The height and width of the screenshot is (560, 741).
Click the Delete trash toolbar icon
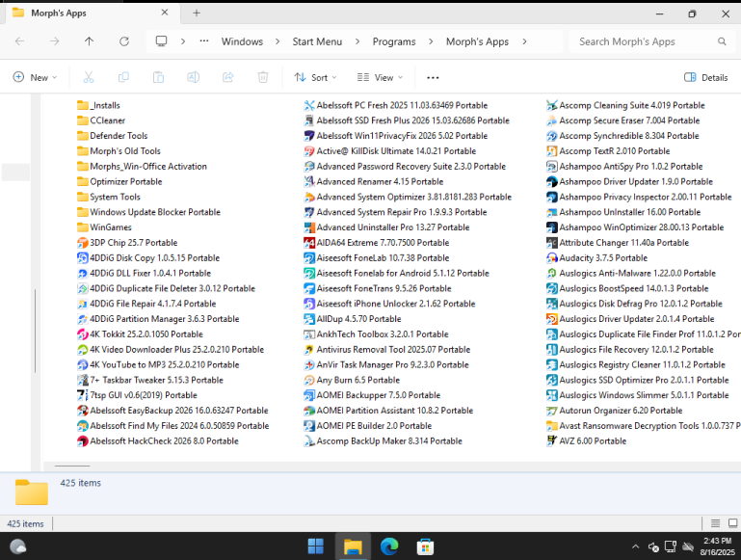[x=263, y=77]
